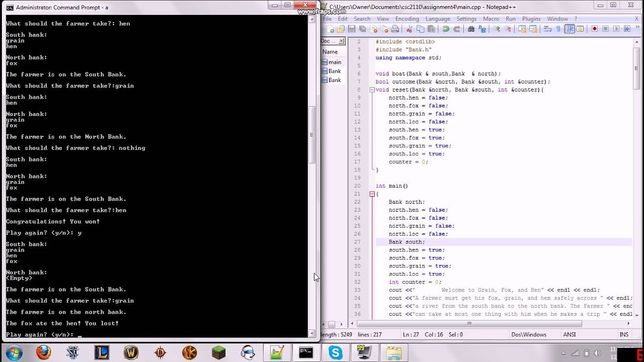Screen dimensions: 644x362
Task: Collapse the main function fold marker
Action: (372, 194)
